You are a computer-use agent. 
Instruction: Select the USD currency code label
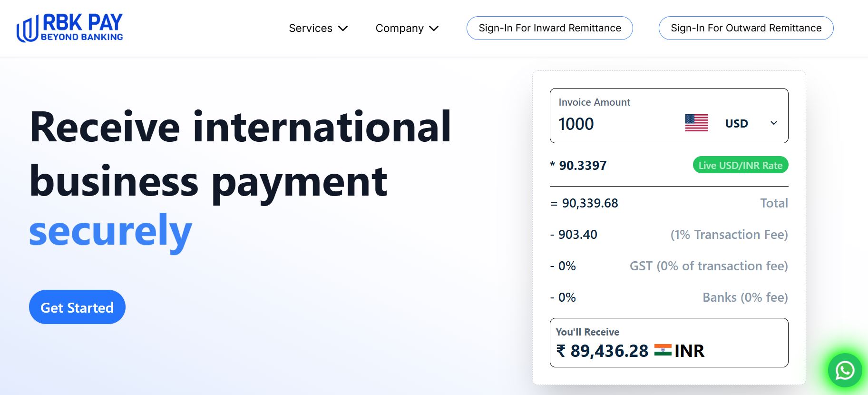tap(736, 124)
